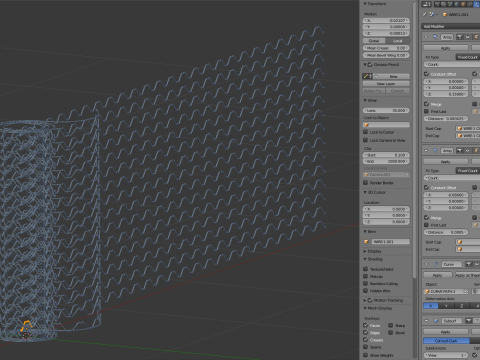The height and width of the screenshot is (360, 480).
Task: Uncheck Creases overlay checkbox
Action: 366,340
